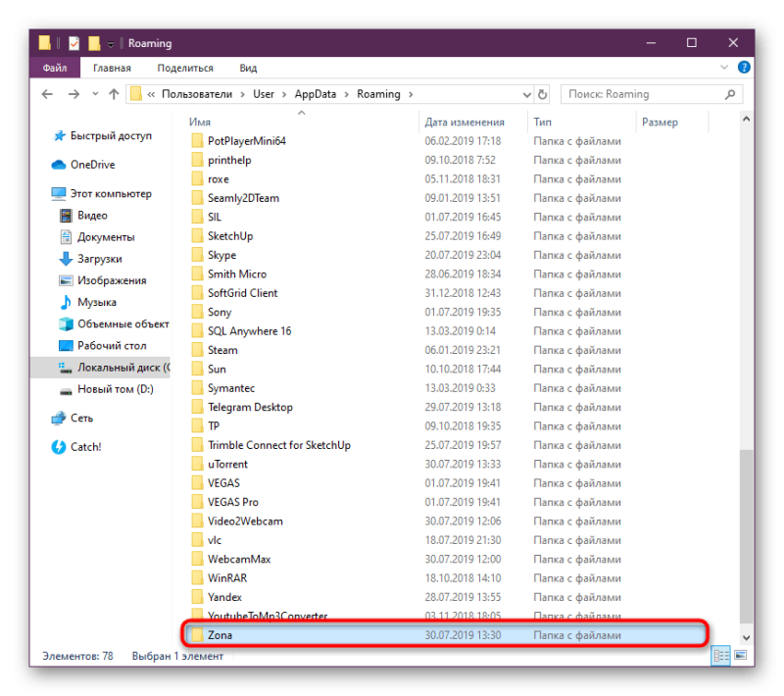
Task: Sort by Имя column header
Action: tap(200, 122)
